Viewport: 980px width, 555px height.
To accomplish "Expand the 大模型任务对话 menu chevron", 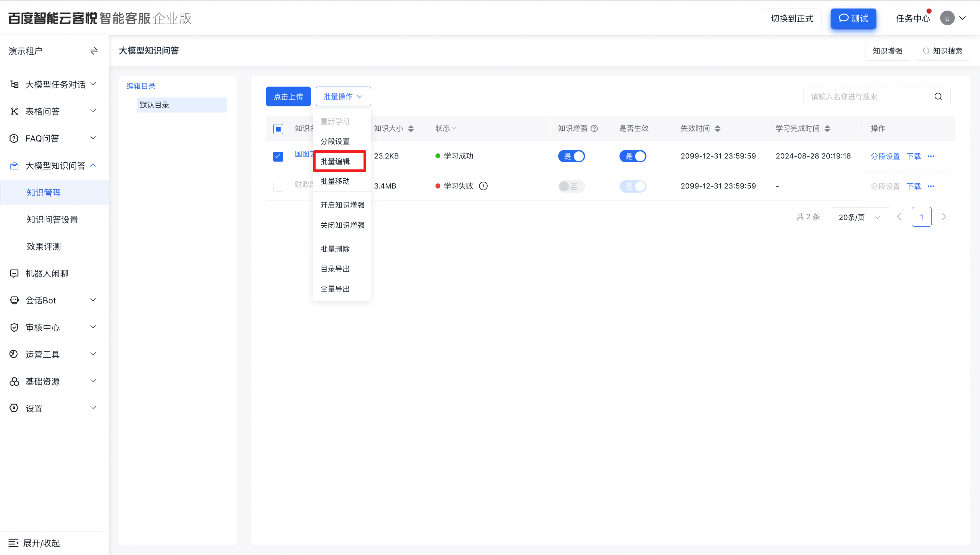I will (93, 84).
